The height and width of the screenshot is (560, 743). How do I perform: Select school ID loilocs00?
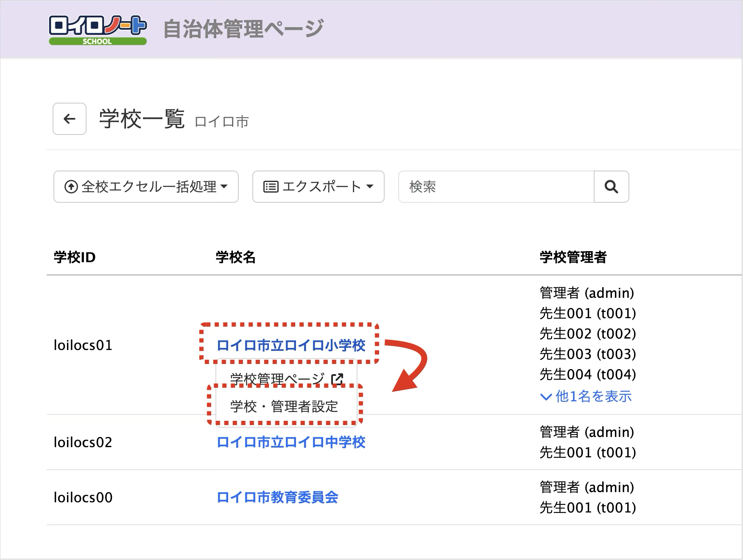point(83,497)
